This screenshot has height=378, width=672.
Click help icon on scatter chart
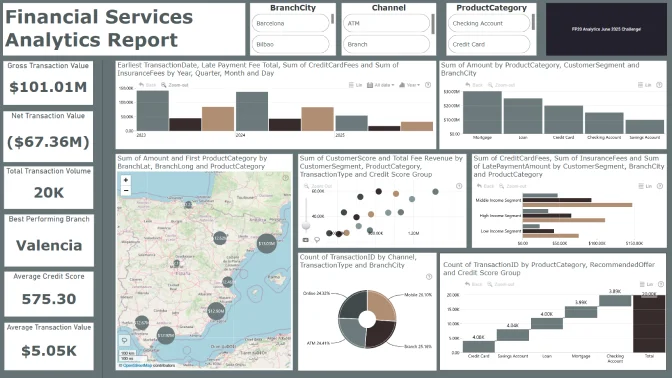[x=459, y=186]
